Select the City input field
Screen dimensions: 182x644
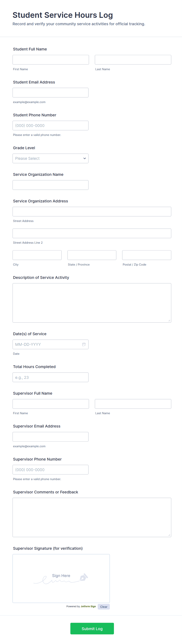(37, 255)
